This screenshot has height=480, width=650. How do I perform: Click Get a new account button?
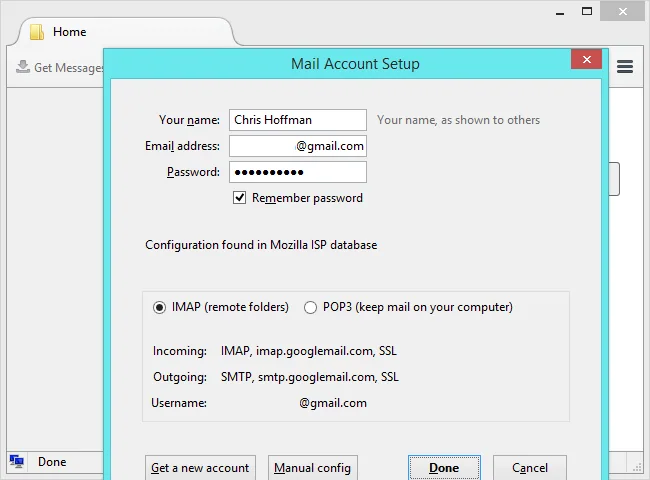(x=200, y=468)
